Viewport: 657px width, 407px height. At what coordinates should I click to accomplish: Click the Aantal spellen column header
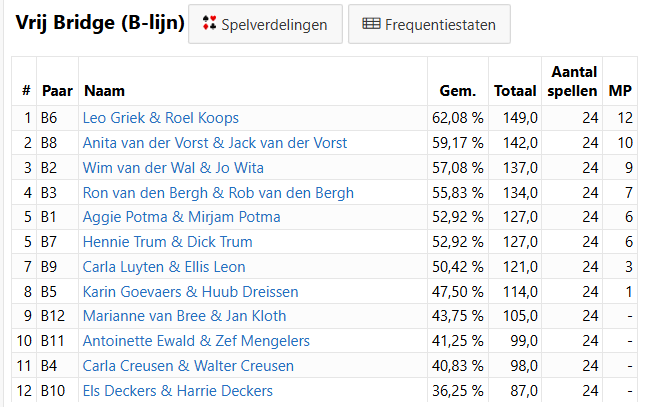(x=574, y=81)
